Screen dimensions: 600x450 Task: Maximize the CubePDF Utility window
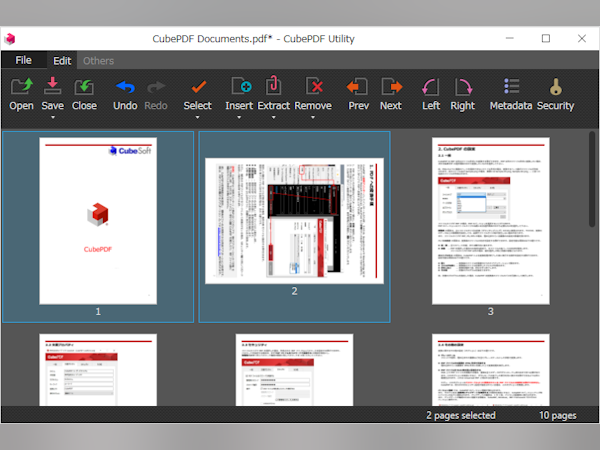pos(546,38)
